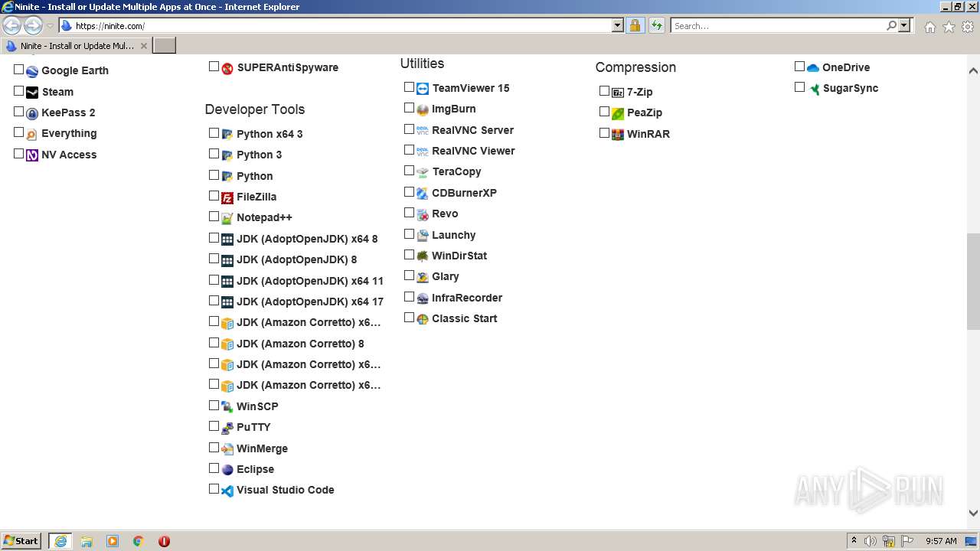
Task: Tick the RealVNC Server checkbox
Action: coord(410,129)
